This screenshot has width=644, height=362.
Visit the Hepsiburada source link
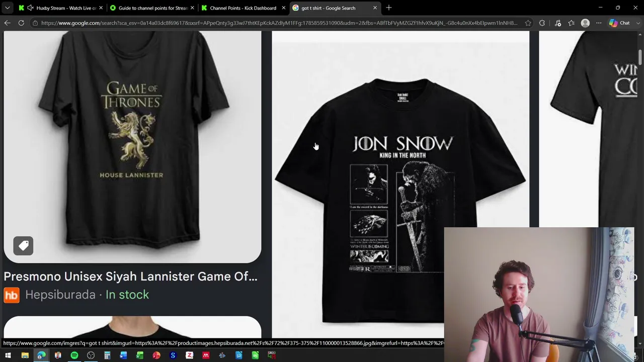[x=60, y=295]
